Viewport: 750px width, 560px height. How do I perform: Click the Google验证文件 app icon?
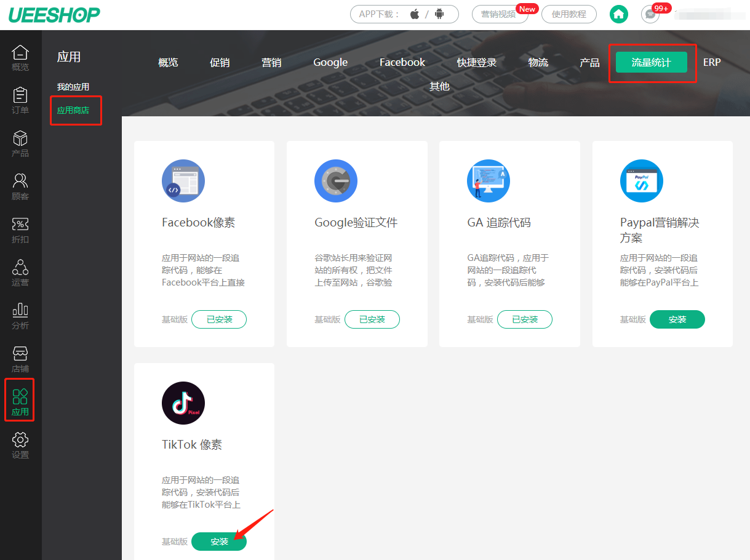(336, 181)
